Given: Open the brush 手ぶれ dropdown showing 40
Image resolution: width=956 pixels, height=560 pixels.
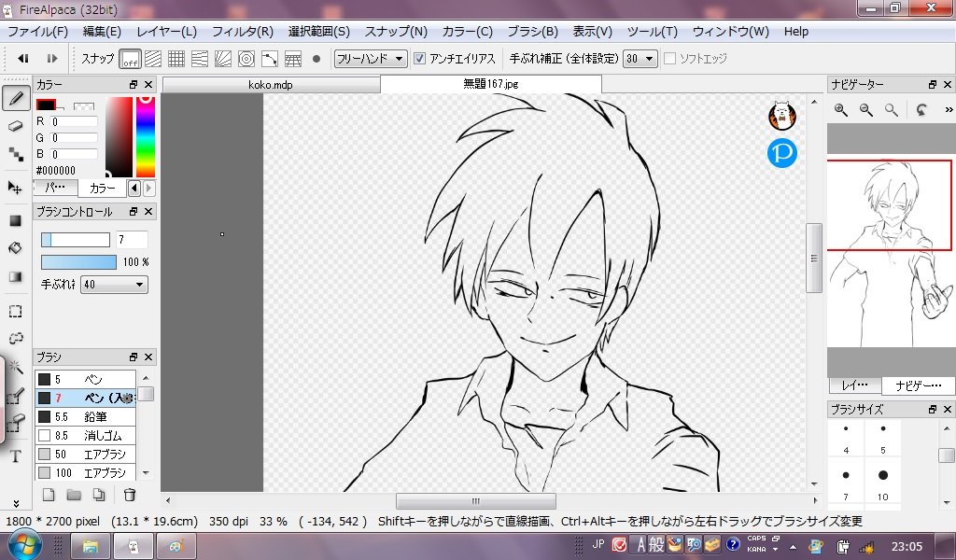Looking at the screenshot, I should [114, 285].
